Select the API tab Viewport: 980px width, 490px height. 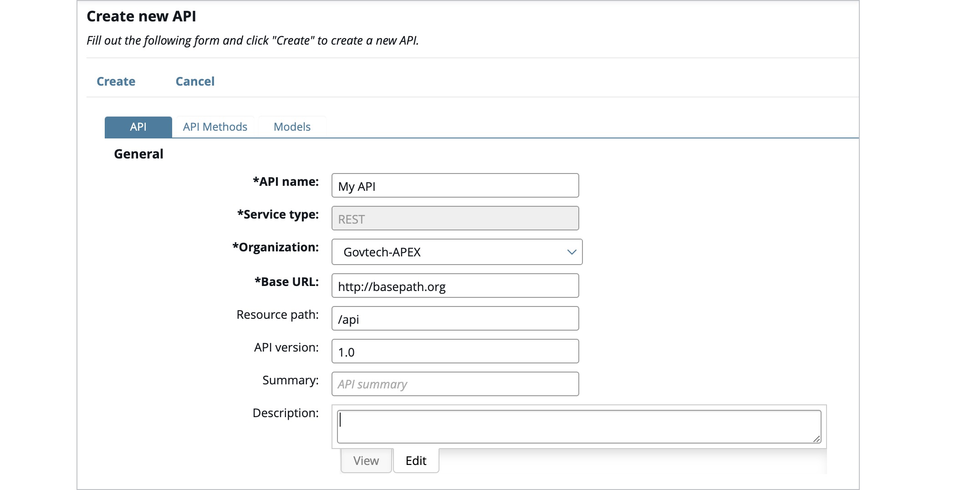click(x=138, y=127)
